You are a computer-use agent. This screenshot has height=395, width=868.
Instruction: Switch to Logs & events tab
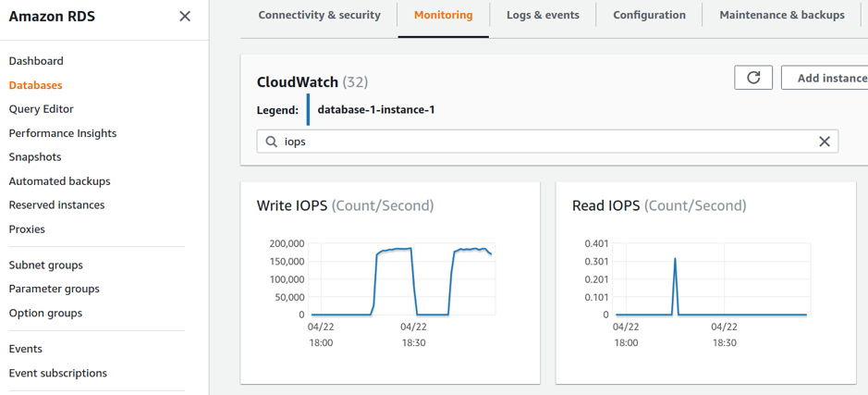(543, 15)
